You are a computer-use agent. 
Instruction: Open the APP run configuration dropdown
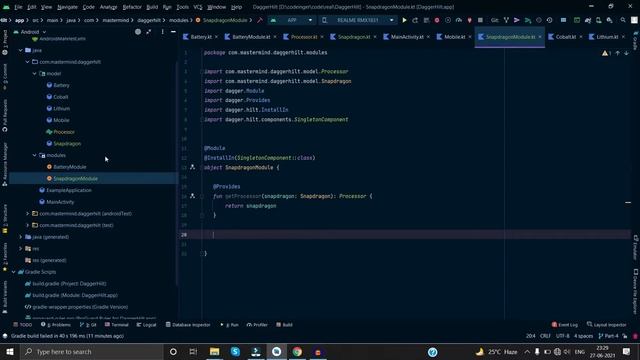[291, 20]
